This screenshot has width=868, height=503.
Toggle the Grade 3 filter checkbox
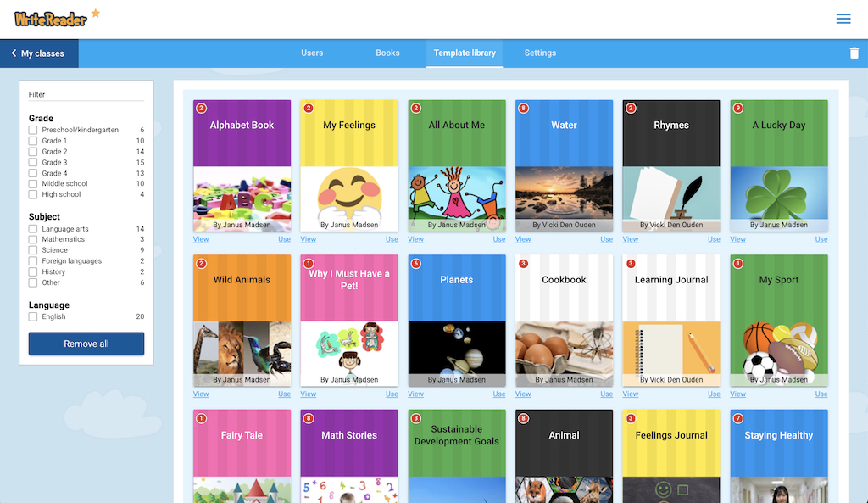[x=33, y=162]
